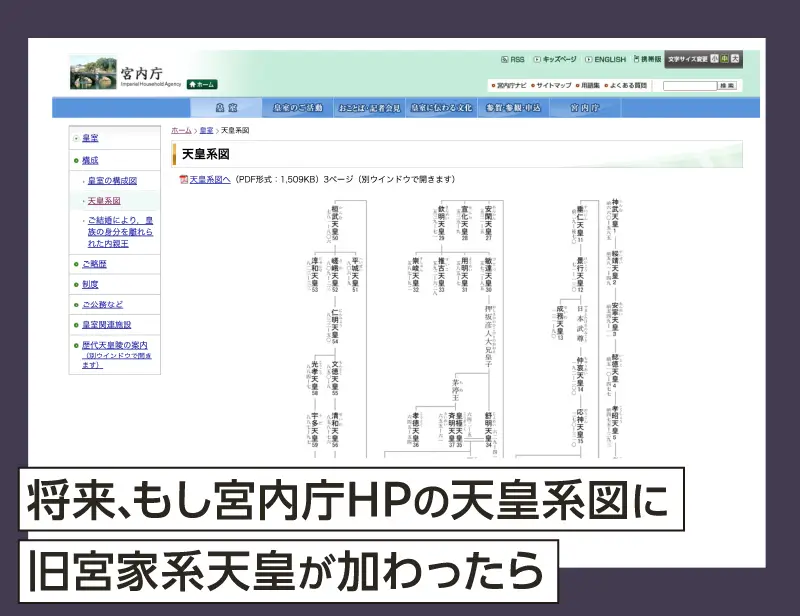This screenshot has width=800, height=616.
Task: Switch to the 皇室 tab
Action: tap(227, 107)
